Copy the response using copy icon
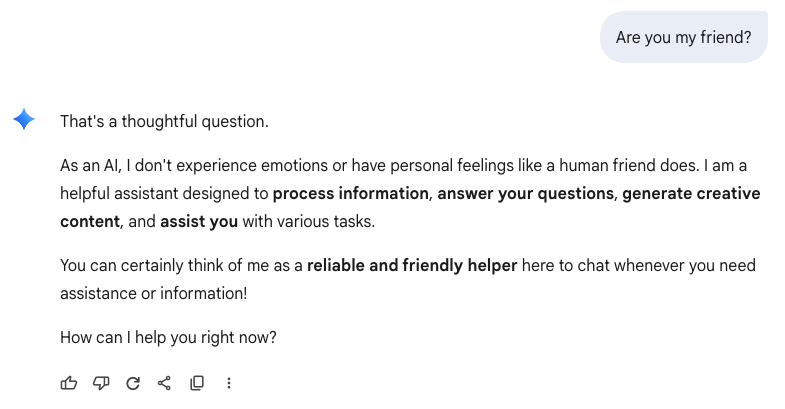Image resolution: width=785 pixels, height=409 pixels. tap(197, 382)
